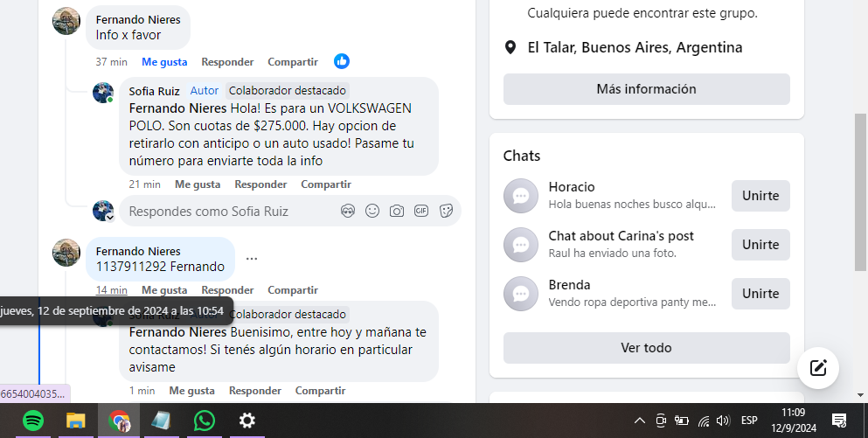Open the three-dot comment options menu
This screenshot has height=438, width=868.
pos(252,259)
